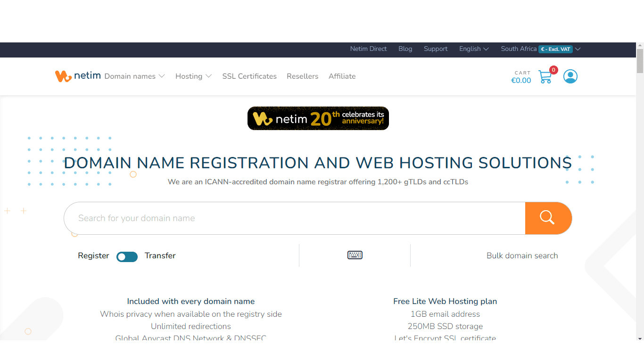Click the scrollbar down arrow
This screenshot has width=644, height=362.
point(640,338)
